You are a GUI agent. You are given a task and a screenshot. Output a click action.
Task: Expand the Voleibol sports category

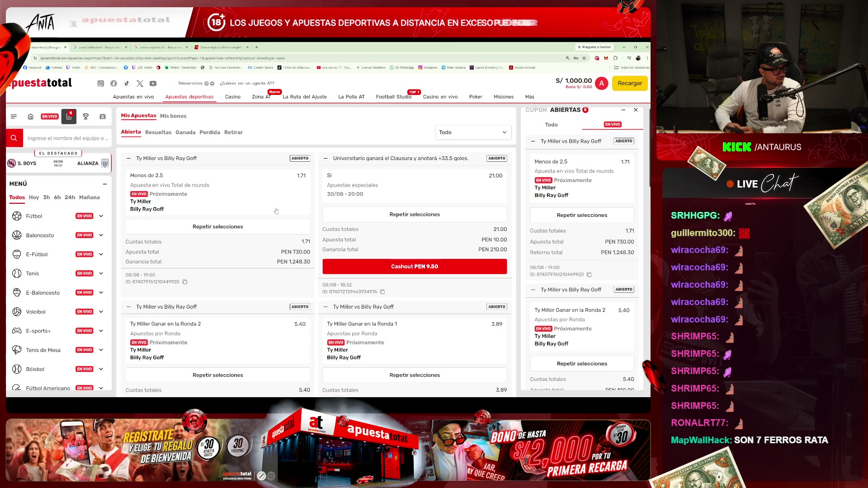point(101,312)
